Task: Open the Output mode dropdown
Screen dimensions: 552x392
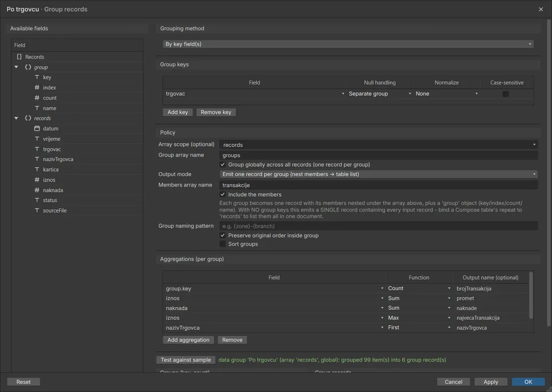Action: coord(378,174)
